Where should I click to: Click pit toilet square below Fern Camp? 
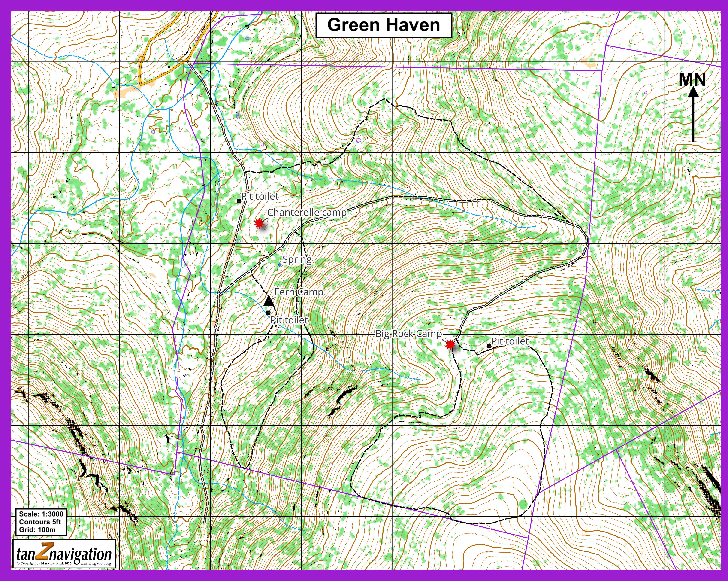point(269,313)
